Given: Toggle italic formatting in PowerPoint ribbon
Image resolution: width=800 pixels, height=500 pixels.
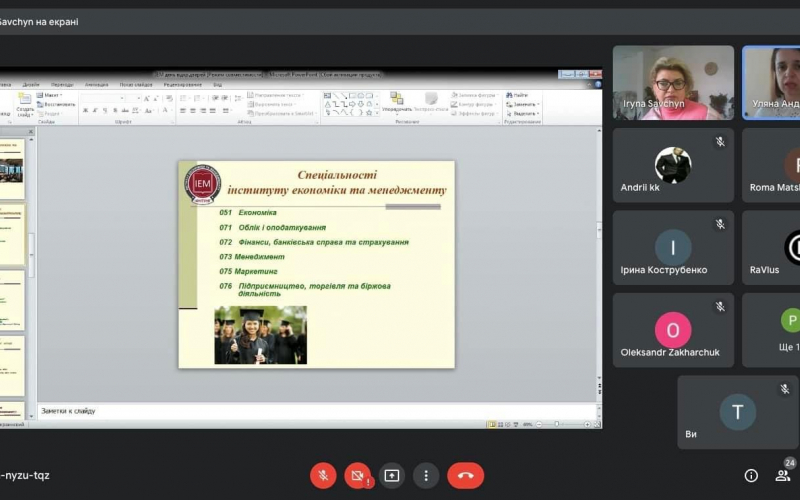Looking at the screenshot, I should pos(95,111).
